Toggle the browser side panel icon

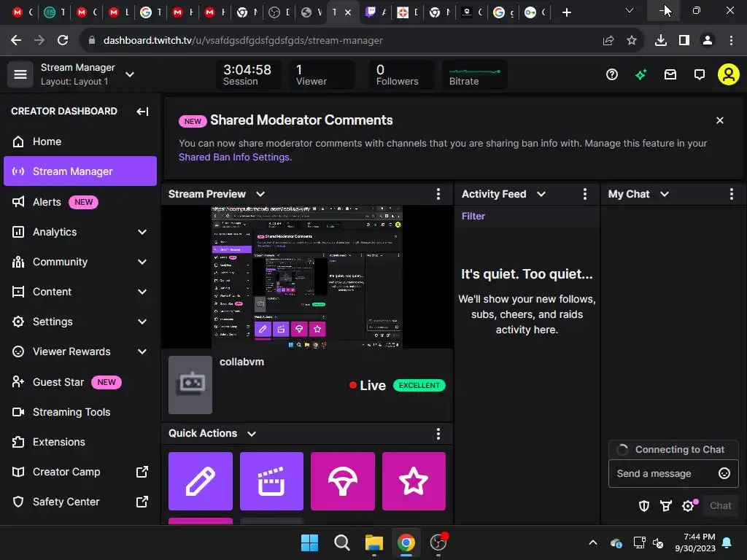[x=684, y=41]
